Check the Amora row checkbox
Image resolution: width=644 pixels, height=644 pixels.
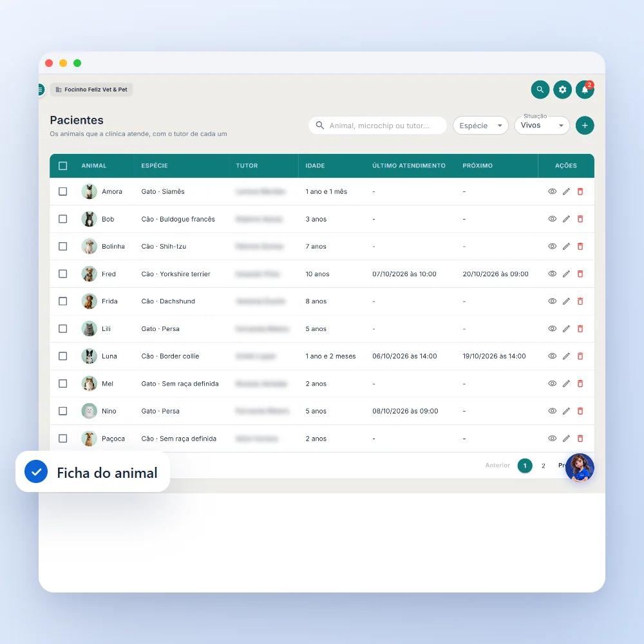63,191
